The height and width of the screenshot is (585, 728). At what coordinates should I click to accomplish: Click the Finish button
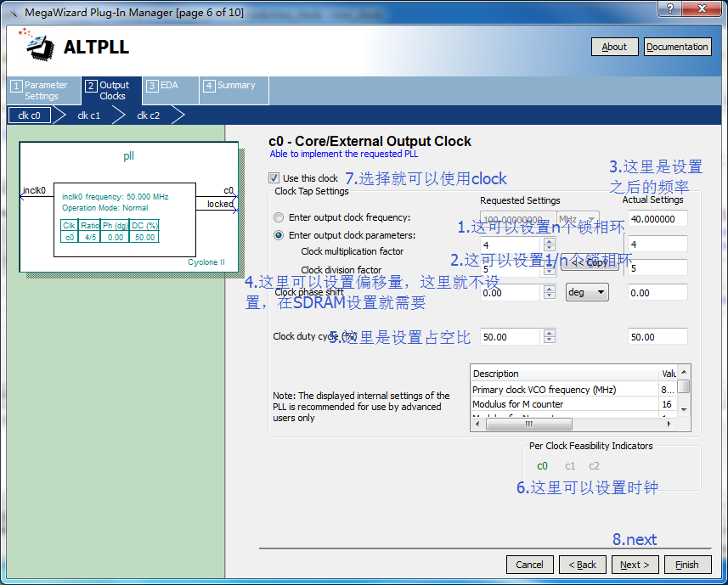[x=687, y=565]
